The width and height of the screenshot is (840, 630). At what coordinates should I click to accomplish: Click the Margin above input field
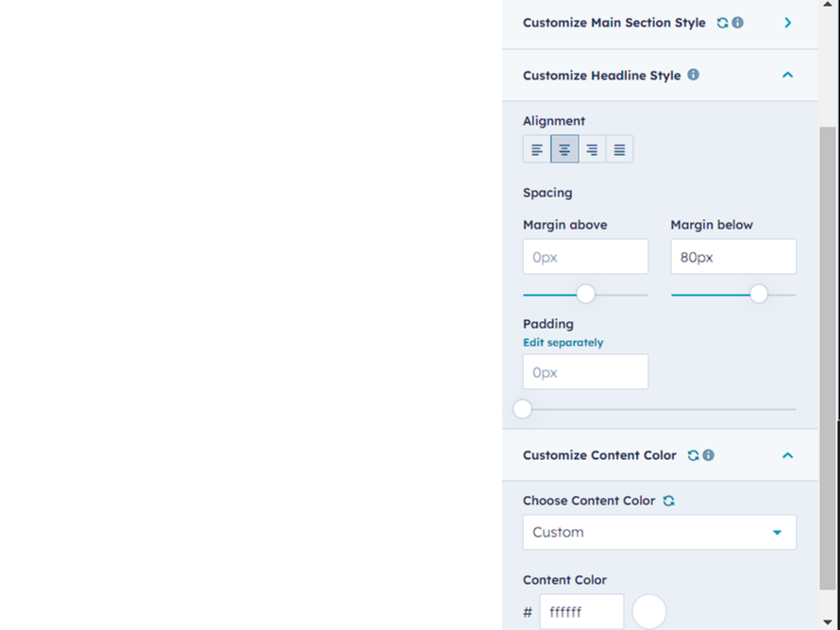(x=585, y=256)
